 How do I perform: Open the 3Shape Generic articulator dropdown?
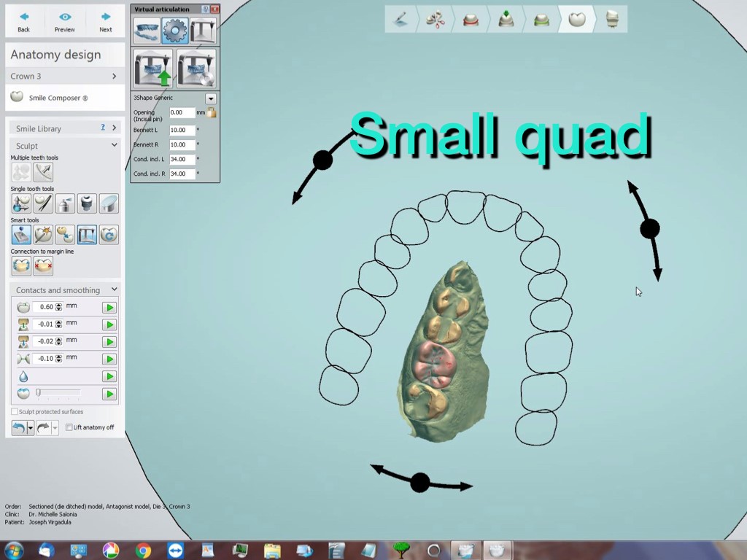coord(211,98)
